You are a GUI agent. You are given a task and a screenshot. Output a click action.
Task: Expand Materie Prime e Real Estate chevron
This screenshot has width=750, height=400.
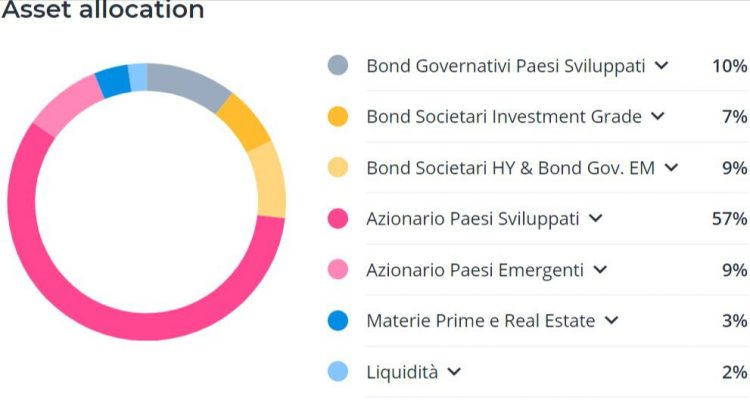tap(612, 321)
